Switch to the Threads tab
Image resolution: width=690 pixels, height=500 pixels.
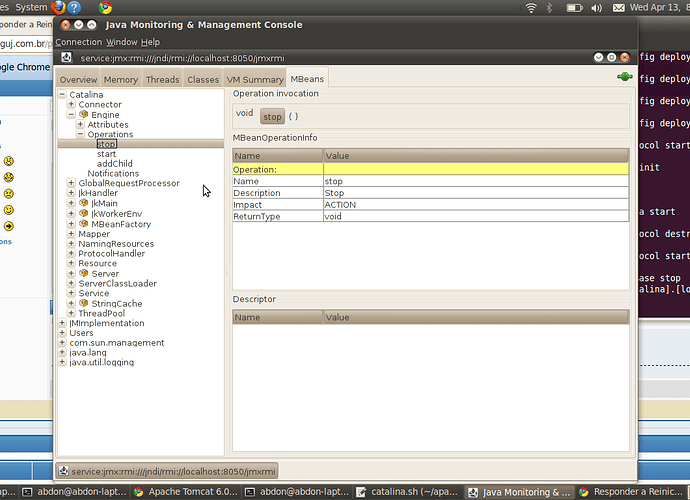(x=163, y=79)
